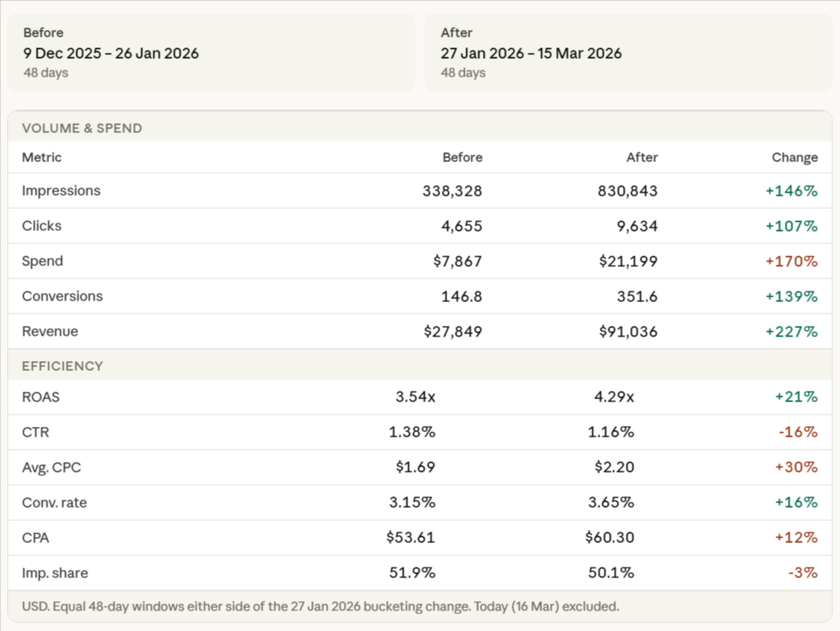Open the Impressions metric row

tap(61, 190)
